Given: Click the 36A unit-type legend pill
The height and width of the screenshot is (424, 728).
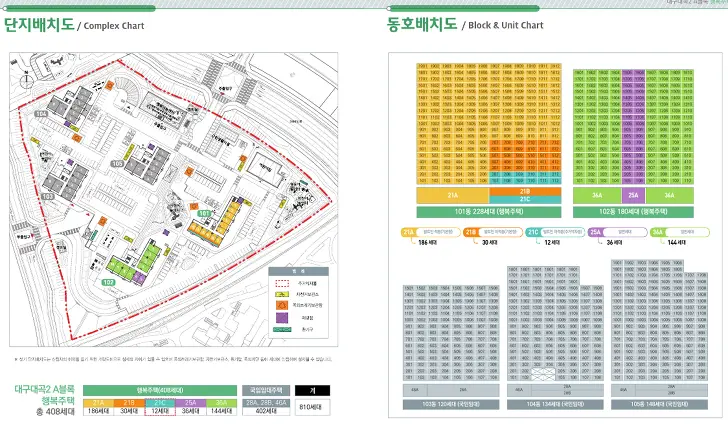Looking at the screenshot, I should click(x=680, y=232).
